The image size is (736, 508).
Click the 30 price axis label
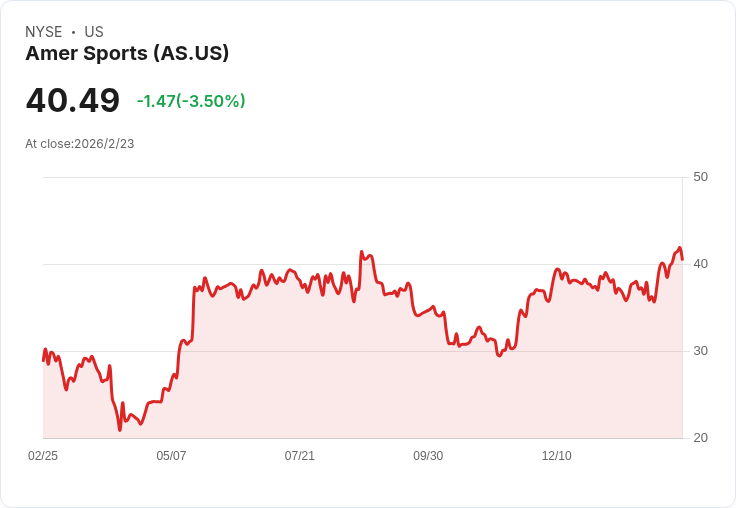coord(700,351)
